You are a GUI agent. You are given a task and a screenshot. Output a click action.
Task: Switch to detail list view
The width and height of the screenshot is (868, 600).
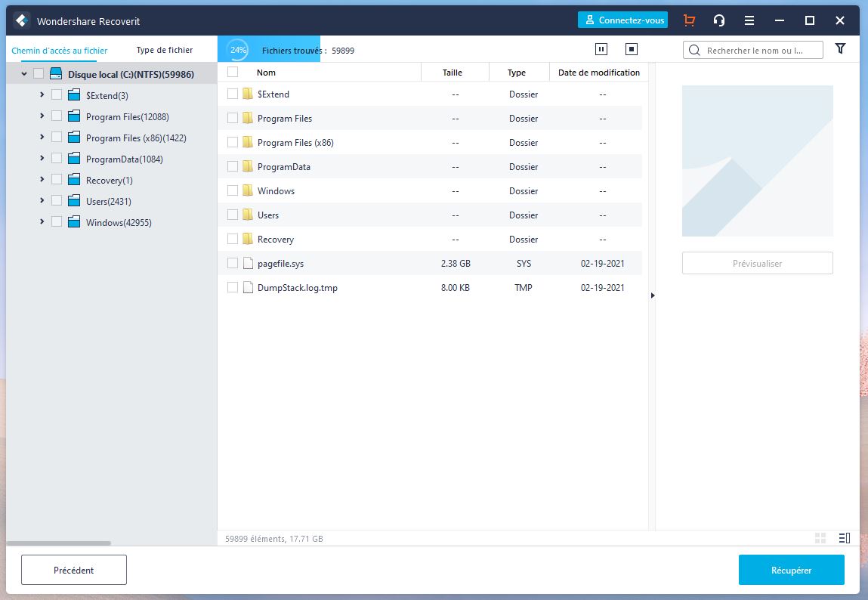[x=844, y=538]
